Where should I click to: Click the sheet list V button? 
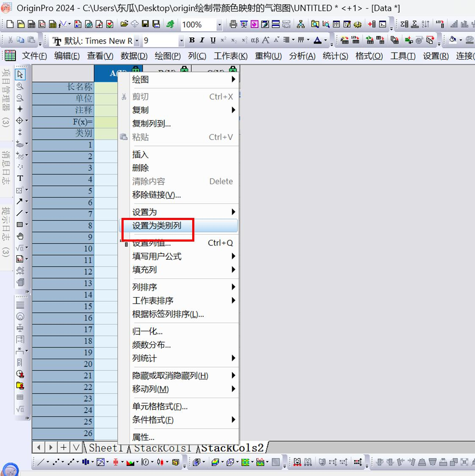(x=76, y=447)
